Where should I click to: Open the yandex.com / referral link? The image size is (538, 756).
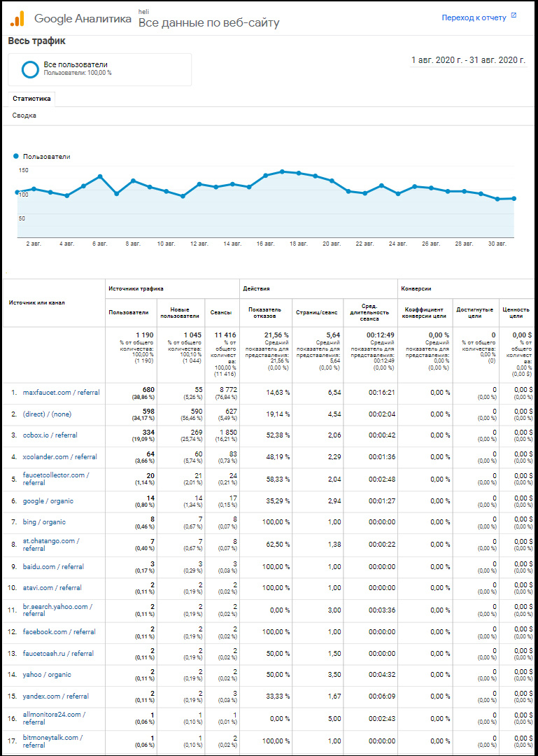coord(55,696)
